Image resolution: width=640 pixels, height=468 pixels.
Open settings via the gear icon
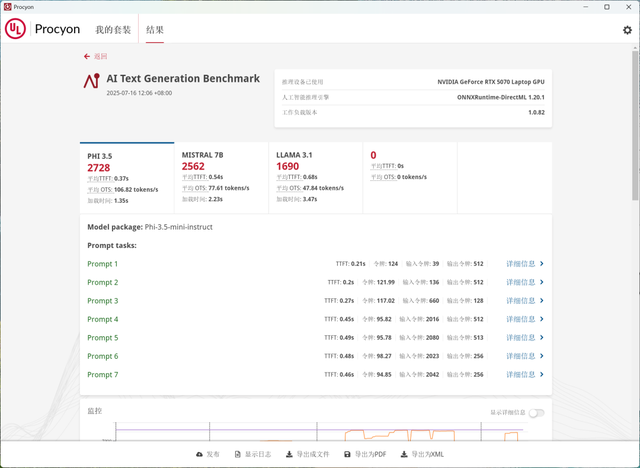(x=627, y=30)
